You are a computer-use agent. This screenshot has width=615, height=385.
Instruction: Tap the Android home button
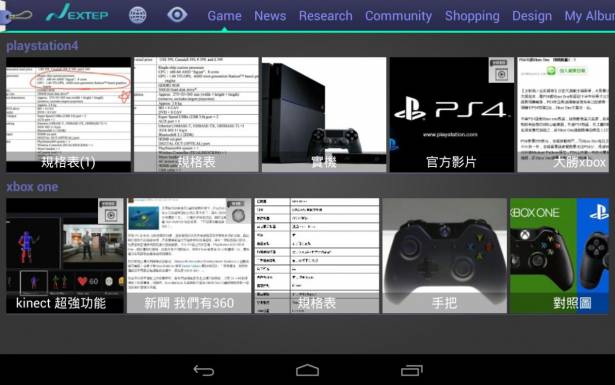[x=307, y=370]
